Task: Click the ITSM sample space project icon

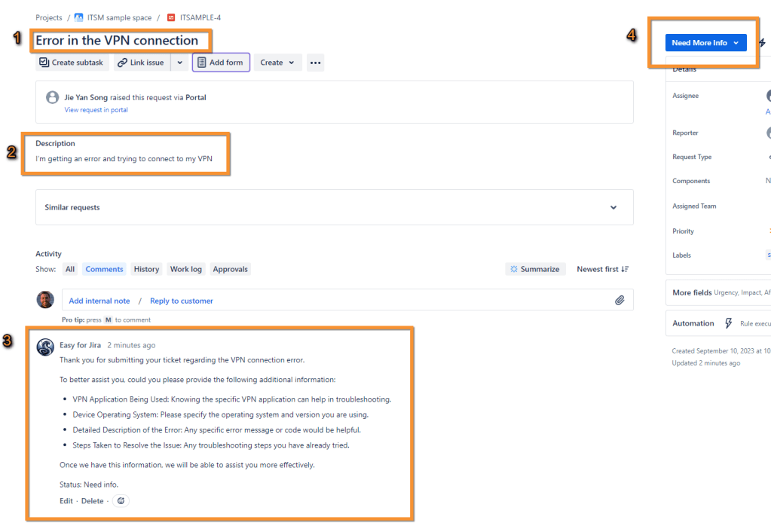Action: pyautogui.click(x=79, y=17)
